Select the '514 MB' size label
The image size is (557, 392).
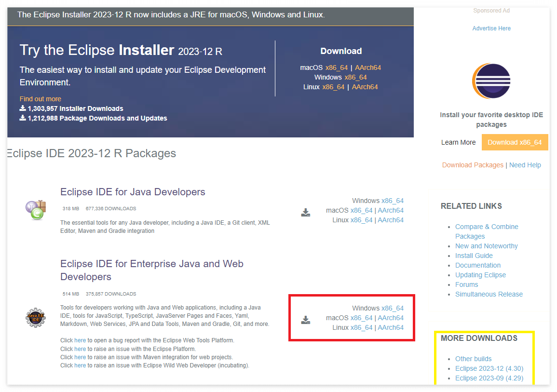tap(71, 294)
